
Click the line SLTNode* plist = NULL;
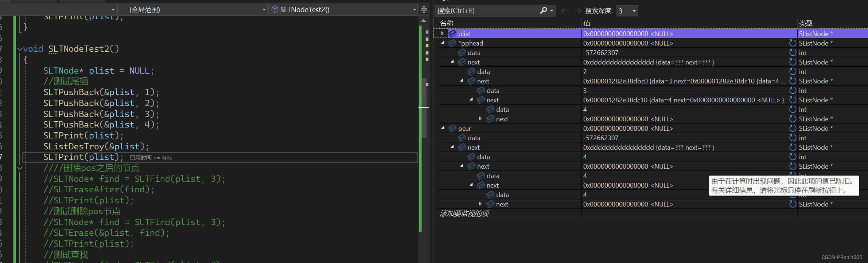click(x=98, y=71)
